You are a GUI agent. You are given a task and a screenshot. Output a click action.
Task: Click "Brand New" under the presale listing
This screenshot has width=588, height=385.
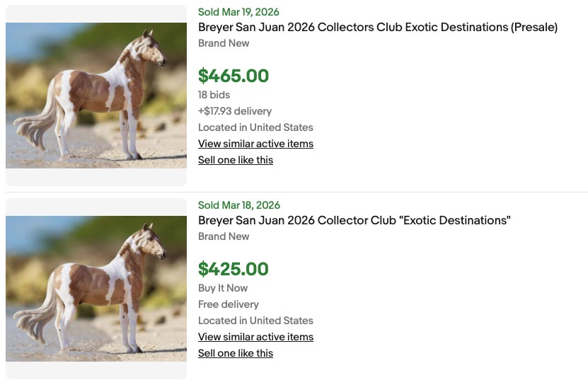pos(224,43)
